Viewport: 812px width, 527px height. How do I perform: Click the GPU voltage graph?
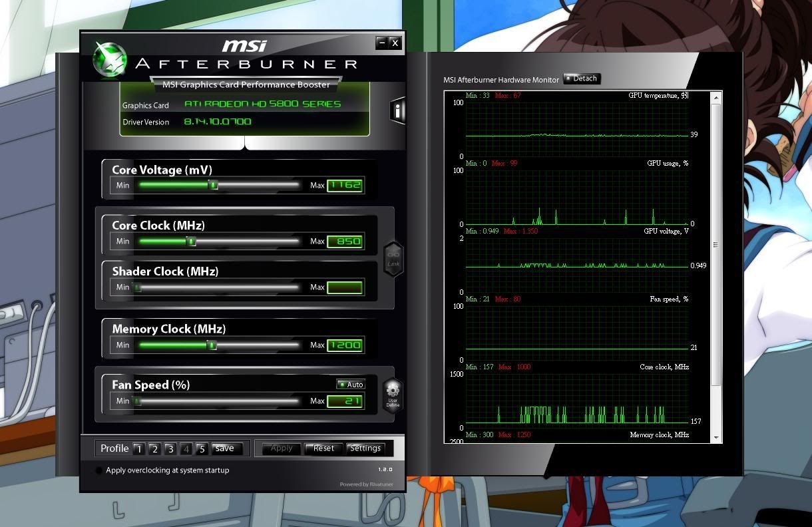click(577, 265)
